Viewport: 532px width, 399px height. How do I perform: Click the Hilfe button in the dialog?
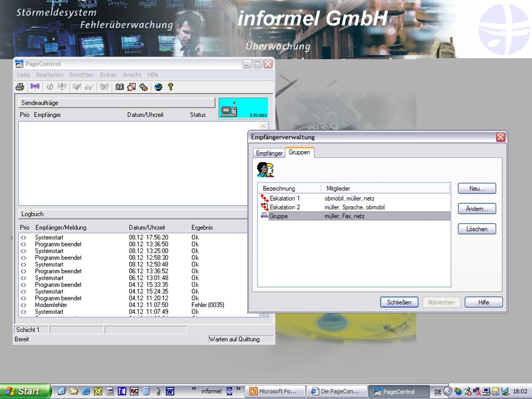pyautogui.click(x=483, y=303)
